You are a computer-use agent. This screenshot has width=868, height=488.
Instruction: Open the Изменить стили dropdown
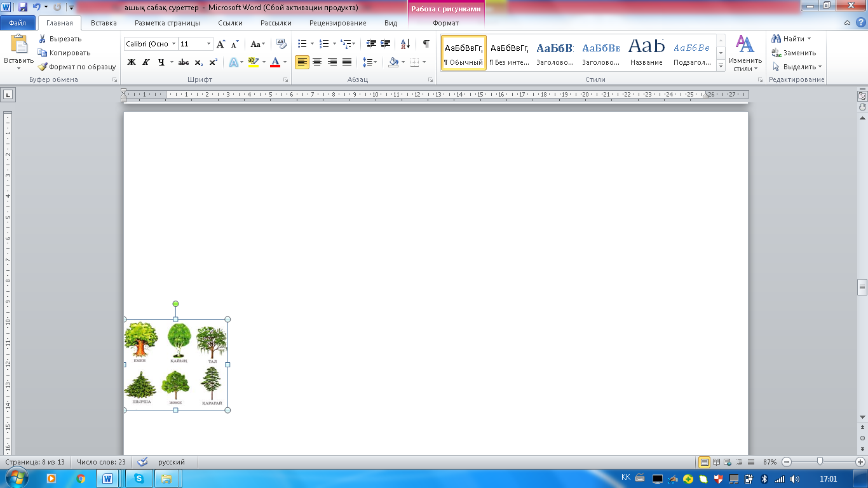[745, 53]
